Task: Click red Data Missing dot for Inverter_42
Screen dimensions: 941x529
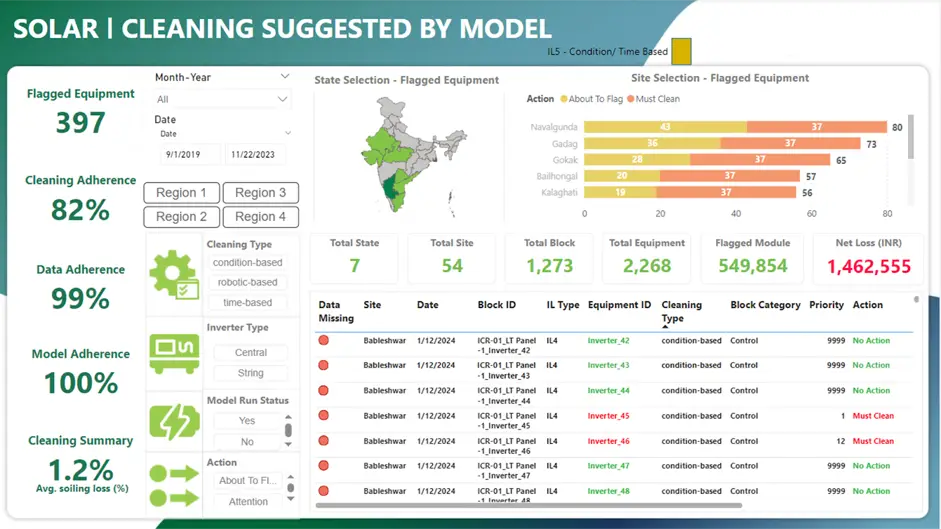Action: (x=324, y=341)
